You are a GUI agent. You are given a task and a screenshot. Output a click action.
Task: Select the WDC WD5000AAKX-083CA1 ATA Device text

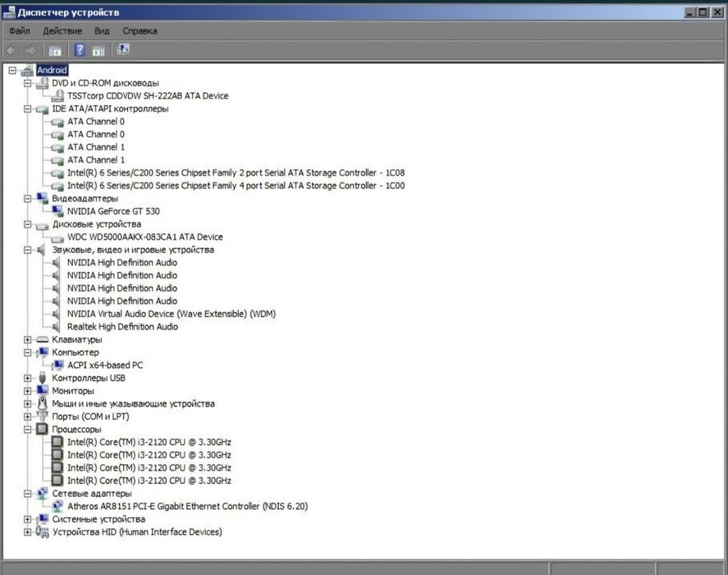[144, 237]
